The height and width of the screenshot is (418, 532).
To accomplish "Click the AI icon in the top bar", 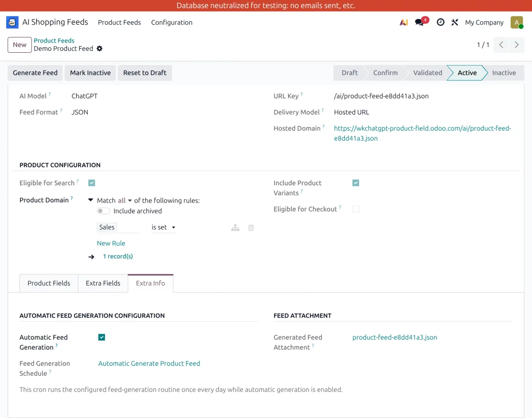I will [x=403, y=22].
